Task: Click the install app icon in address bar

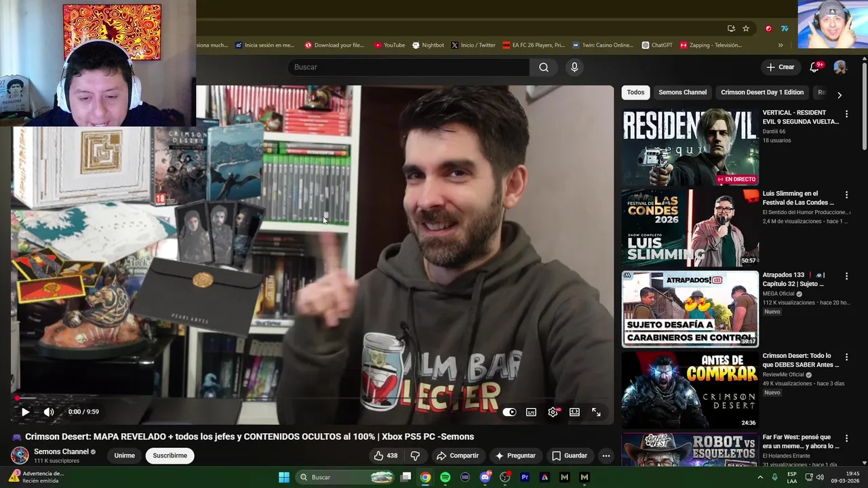Action: click(731, 28)
